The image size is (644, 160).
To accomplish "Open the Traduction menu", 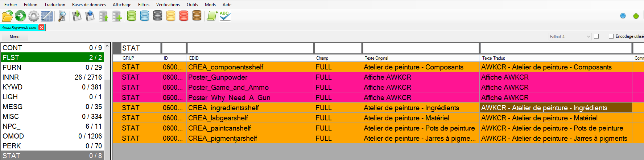I will pos(55,5).
